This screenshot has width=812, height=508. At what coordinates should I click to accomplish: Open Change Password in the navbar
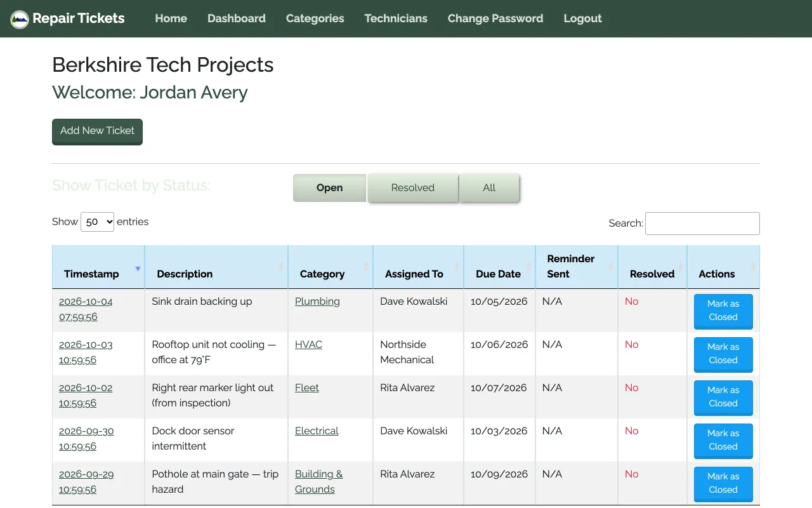[x=495, y=18]
